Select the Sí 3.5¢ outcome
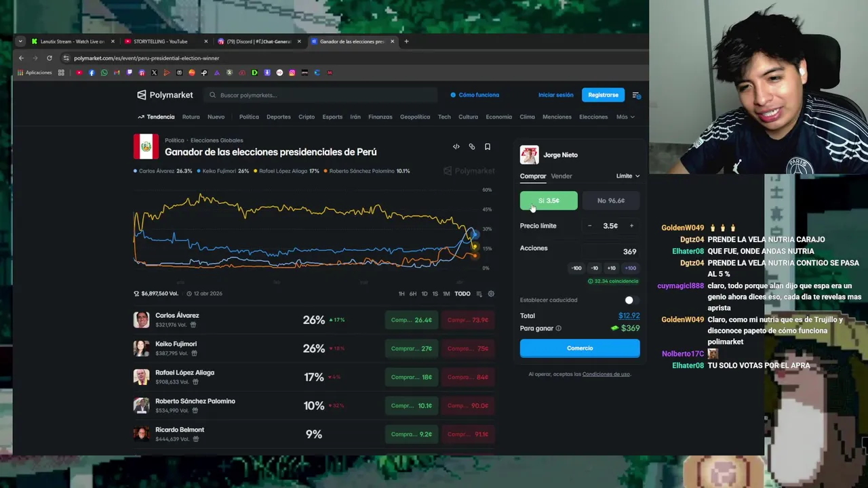 pyautogui.click(x=549, y=201)
